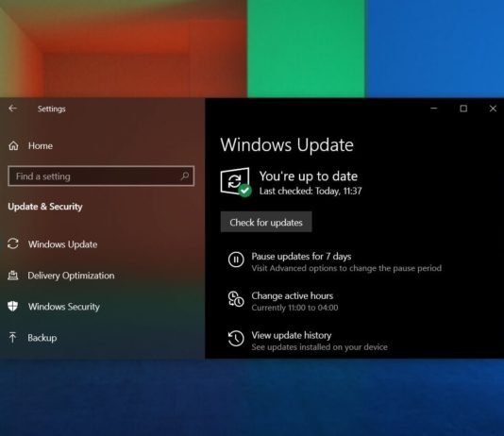
Task: Click the Windows Update page title
Action: tap(287, 145)
